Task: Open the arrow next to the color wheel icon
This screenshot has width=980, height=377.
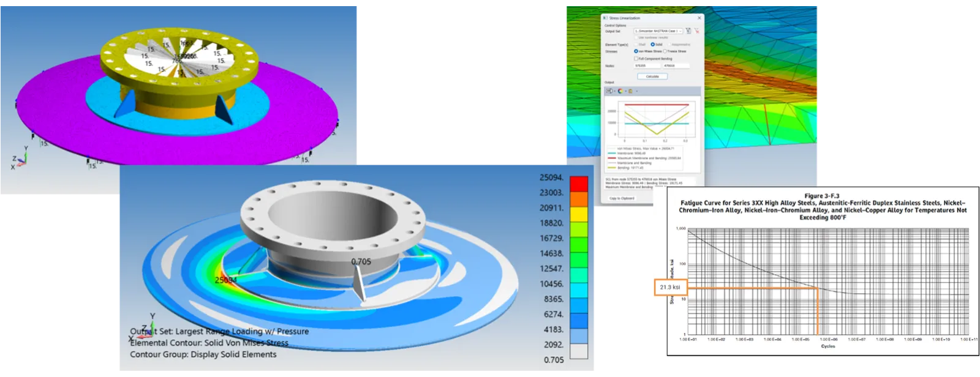Action: pyautogui.click(x=625, y=91)
